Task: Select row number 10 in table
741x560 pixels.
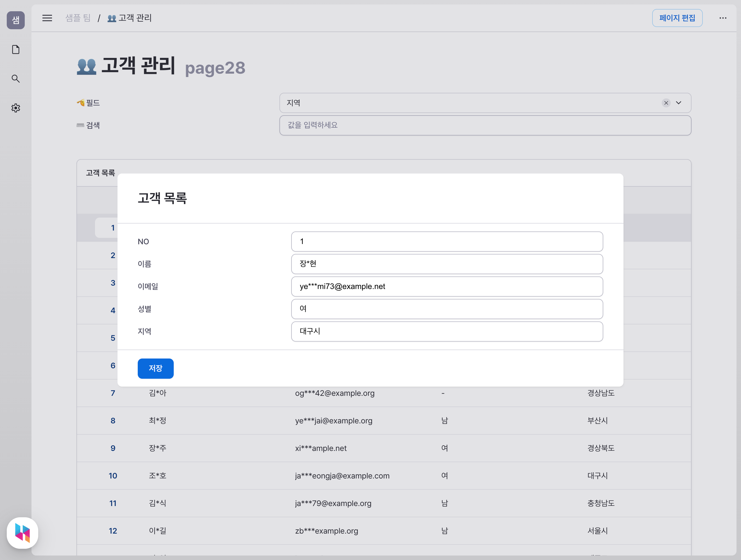Action: [113, 476]
